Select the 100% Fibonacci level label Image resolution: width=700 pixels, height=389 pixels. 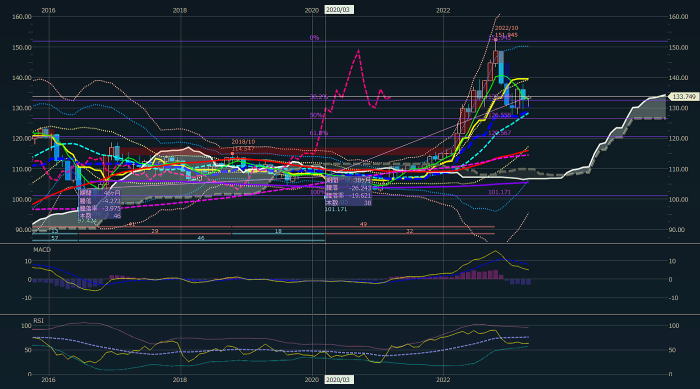(317, 192)
